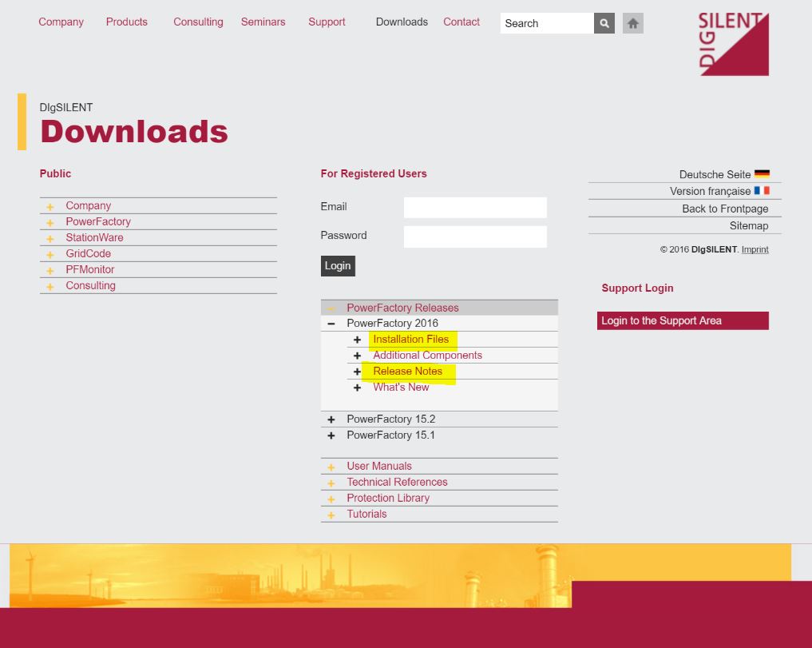
Task: Click the DIgSILENT logo
Action: coord(733,45)
